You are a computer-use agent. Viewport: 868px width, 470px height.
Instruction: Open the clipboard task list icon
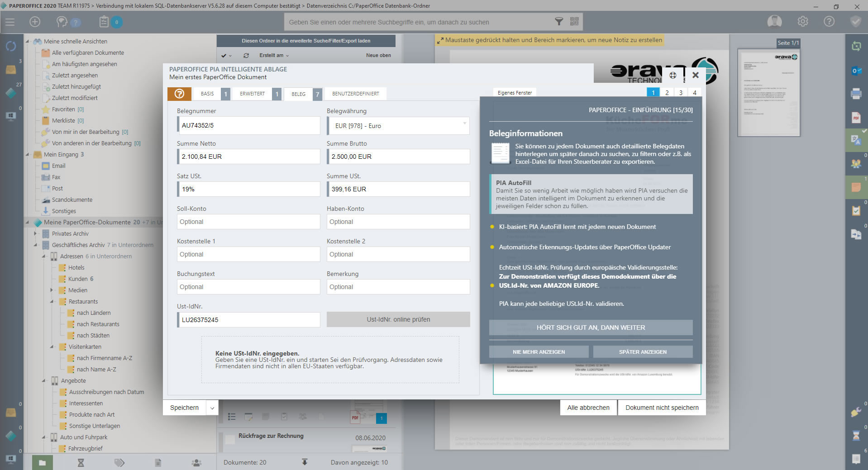(x=104, y=22)
